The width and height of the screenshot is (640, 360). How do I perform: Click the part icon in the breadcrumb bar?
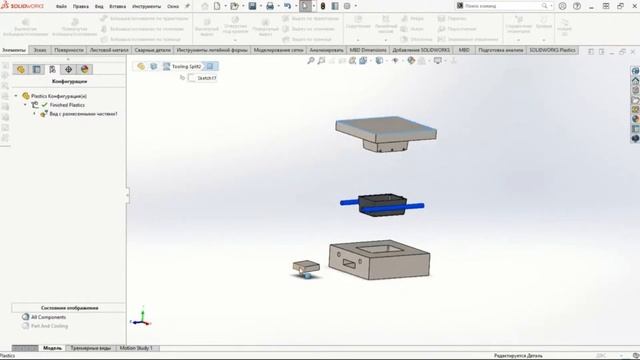pyautogui.click(x=141, y=66)
